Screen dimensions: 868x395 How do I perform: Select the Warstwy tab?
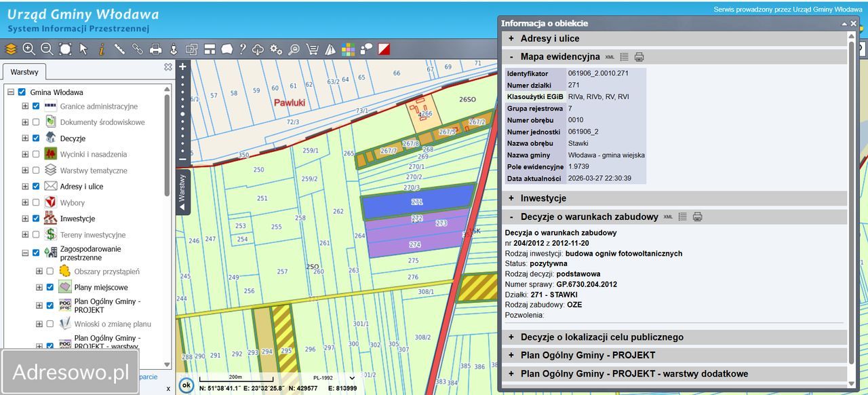(24, 71)
